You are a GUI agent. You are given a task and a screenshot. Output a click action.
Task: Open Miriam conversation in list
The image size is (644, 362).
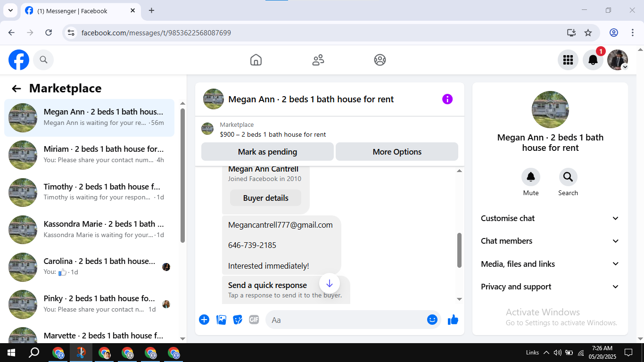pos(89,155)
